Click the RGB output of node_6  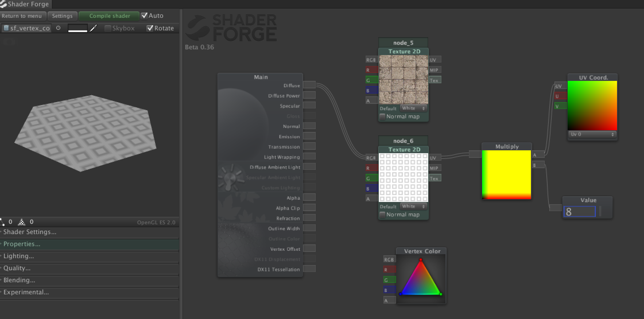(372, 158)
